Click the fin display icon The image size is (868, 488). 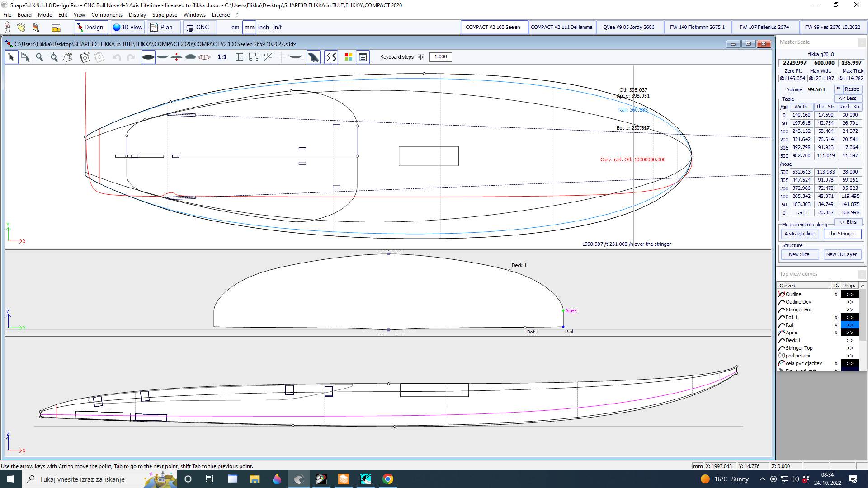[313, 57]
